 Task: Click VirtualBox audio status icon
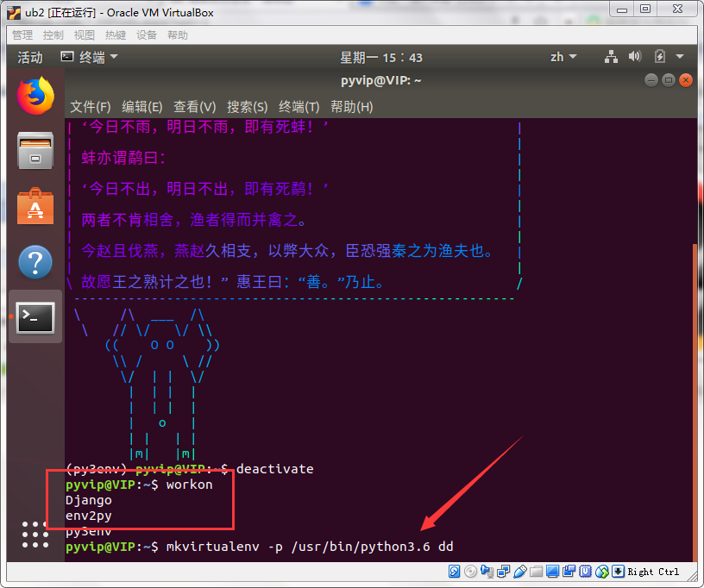(x=487, y=572)
